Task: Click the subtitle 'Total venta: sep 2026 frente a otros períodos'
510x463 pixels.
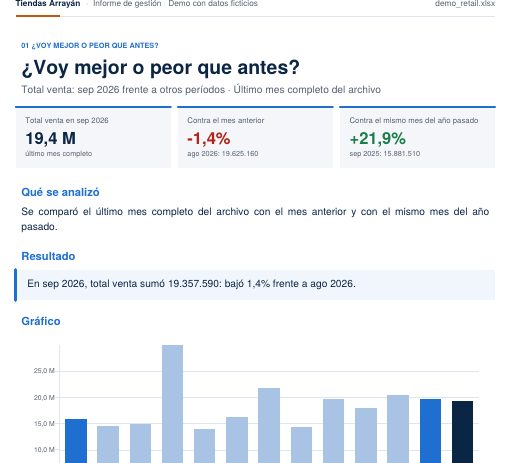Action: 123,90
